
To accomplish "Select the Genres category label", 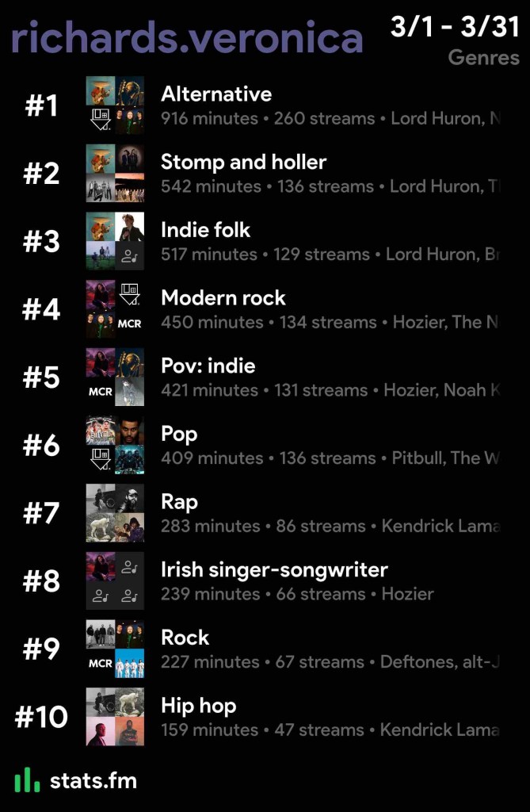I will click(483, 58).
